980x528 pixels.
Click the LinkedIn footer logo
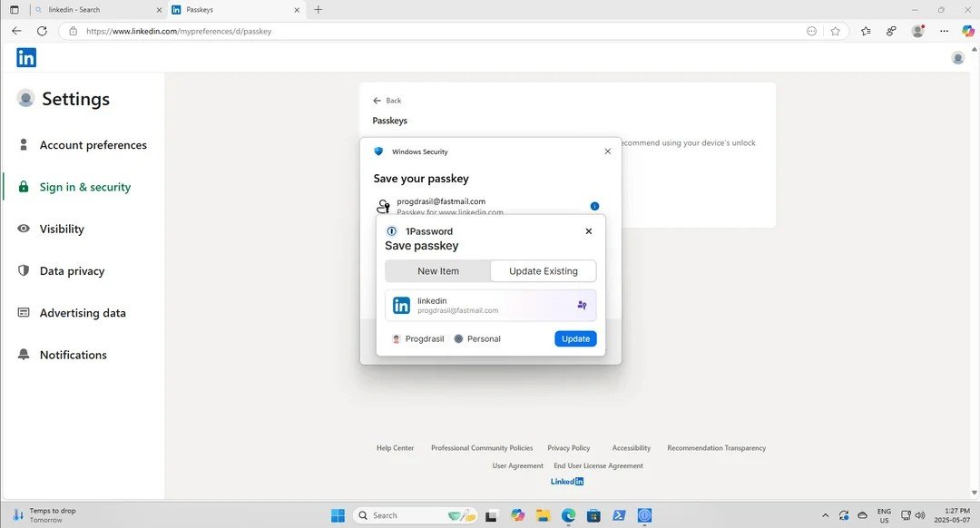pos(567,481)
